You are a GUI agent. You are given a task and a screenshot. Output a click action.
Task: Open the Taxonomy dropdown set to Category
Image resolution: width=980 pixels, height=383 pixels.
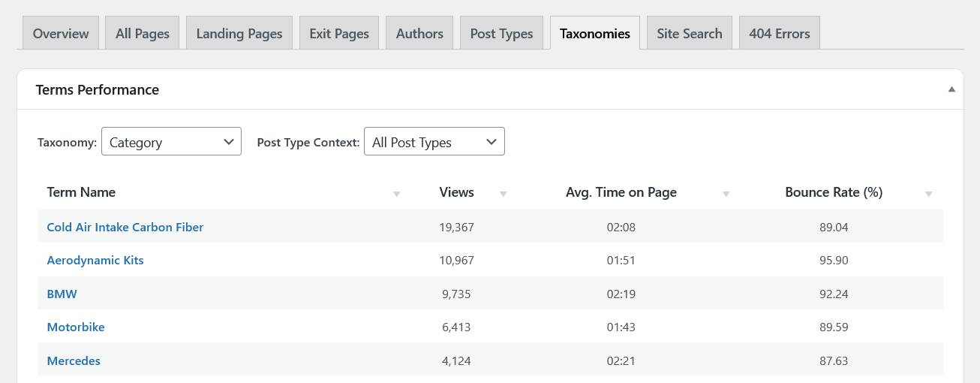171,141
